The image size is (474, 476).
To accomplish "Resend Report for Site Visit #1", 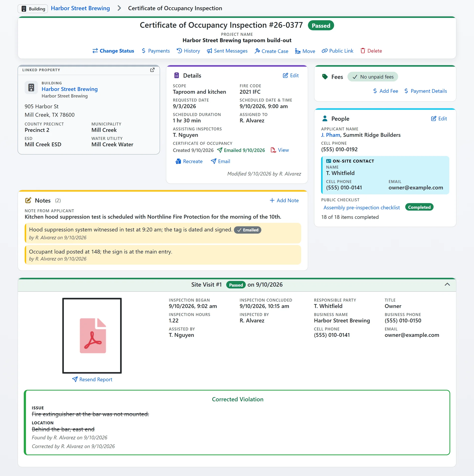I will (92, 379).
